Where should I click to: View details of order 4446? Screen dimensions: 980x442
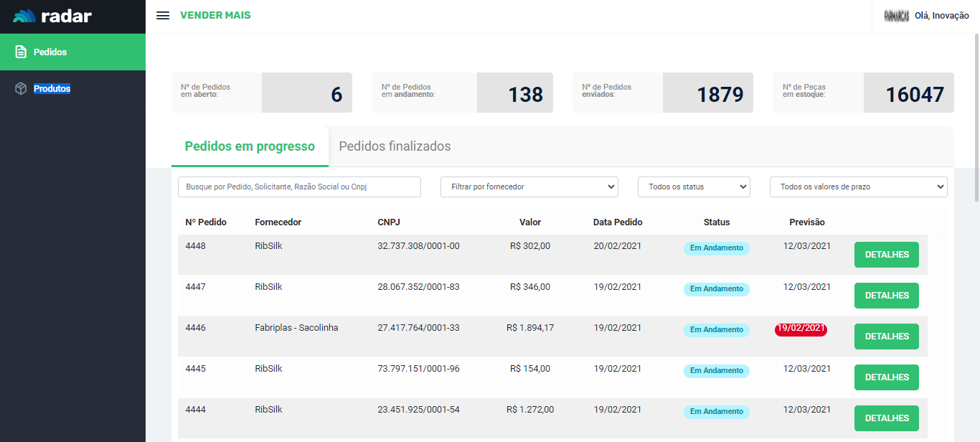coord(886,337)
